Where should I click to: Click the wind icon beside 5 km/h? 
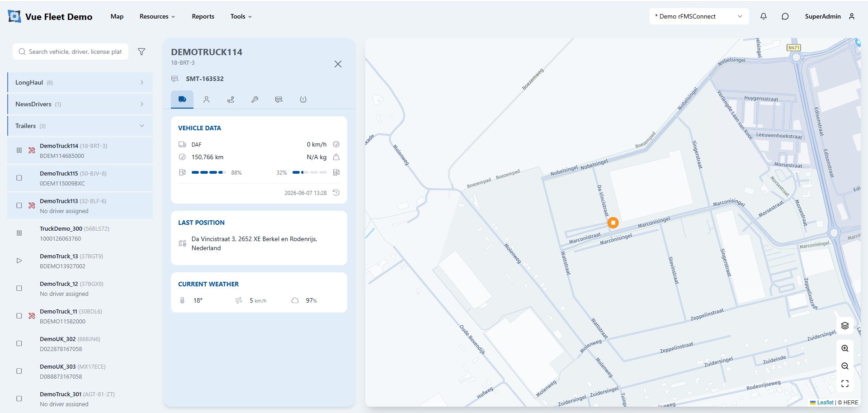coord(239,300)
